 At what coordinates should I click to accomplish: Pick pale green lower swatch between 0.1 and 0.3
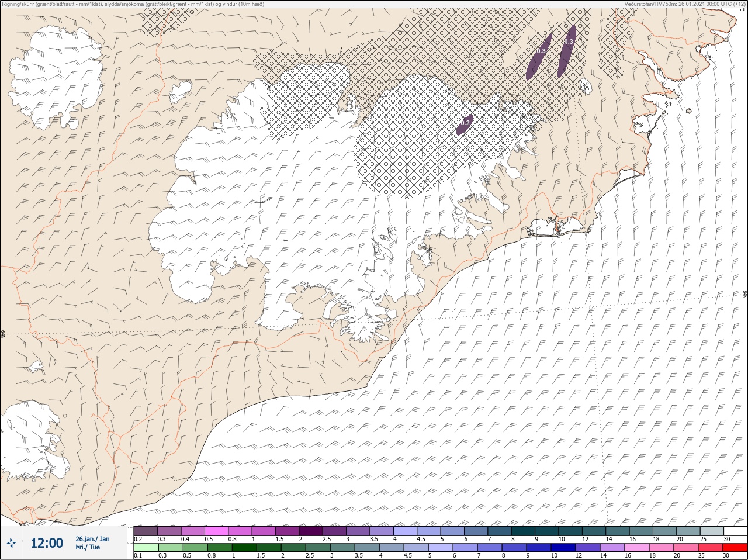pyautogui.click(x=146, y=548)
